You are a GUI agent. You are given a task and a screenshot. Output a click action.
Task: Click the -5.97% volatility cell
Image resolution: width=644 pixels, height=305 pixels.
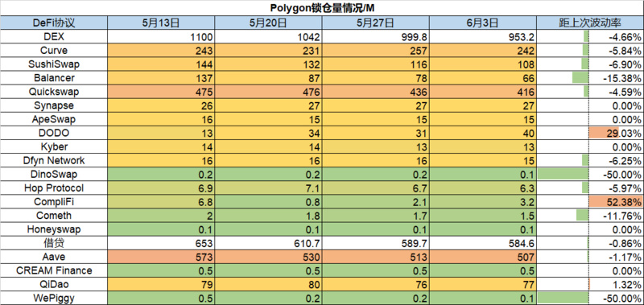point(591,188)
